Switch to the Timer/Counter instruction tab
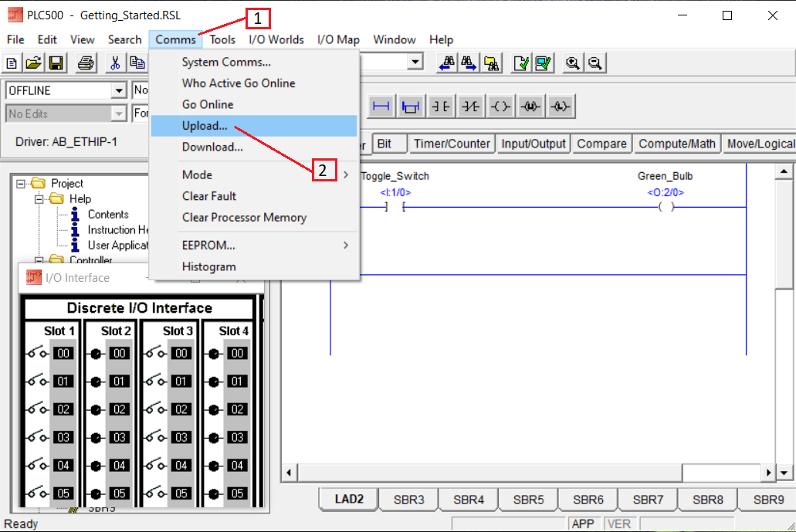This screenshot has width=796, height=532. pos(452,144)
